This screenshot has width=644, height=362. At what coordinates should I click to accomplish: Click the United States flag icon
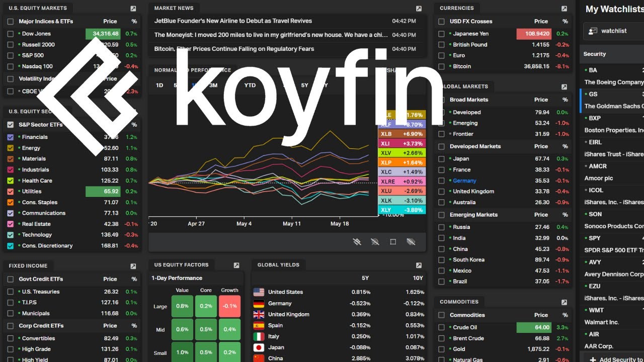click(x=259, y=292)
